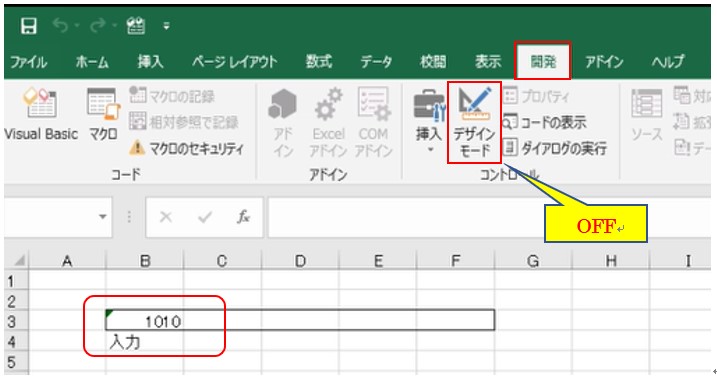Click the マクロ icon
Image resolution: width=717 pixels, height=380 pixels.
103,114
